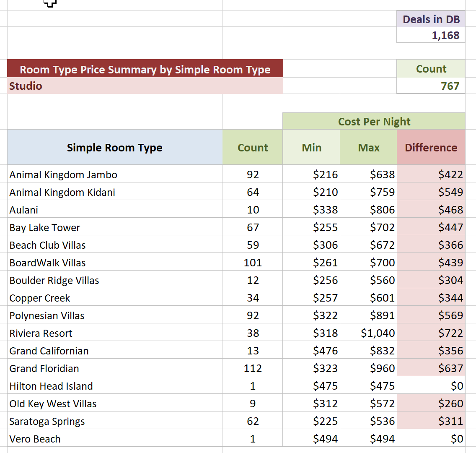Select Saratoga Springs min price $225

[325, 421]
